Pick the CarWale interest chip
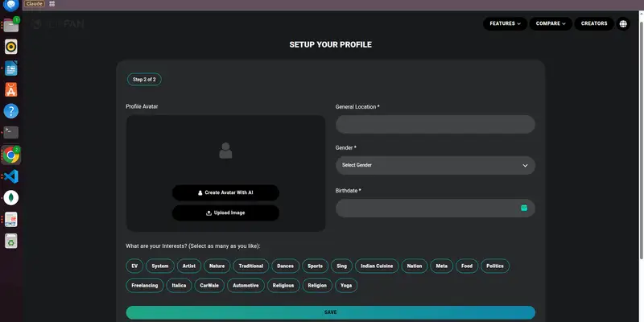Image resolution: width=644 pixels, height=322 pixels. click(x=209, y=286)
